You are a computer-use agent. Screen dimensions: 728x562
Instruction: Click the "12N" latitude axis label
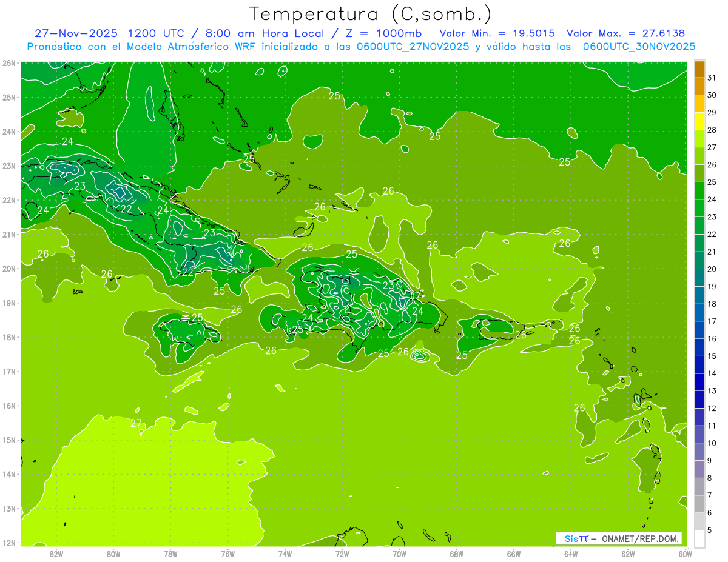pos(8,543)
